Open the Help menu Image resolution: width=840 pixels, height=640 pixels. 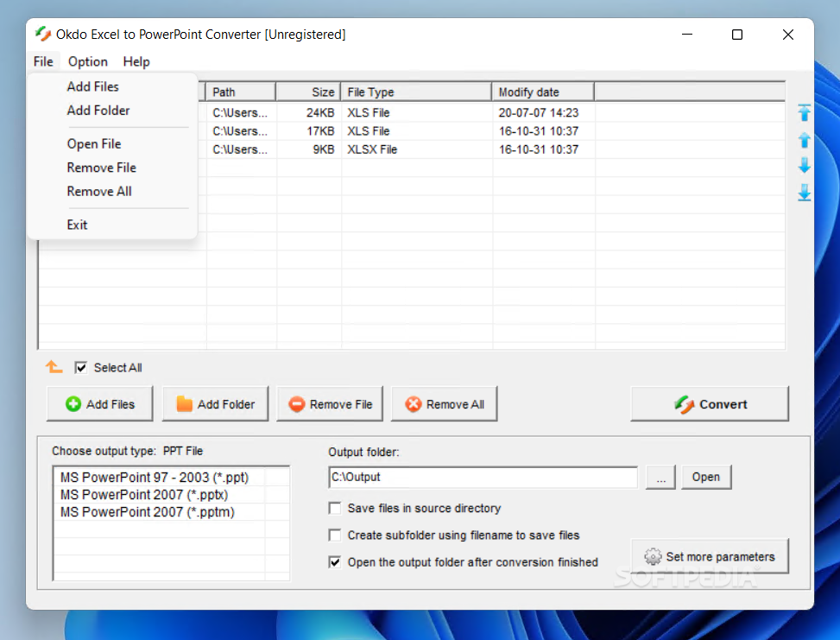coord(136,61)
